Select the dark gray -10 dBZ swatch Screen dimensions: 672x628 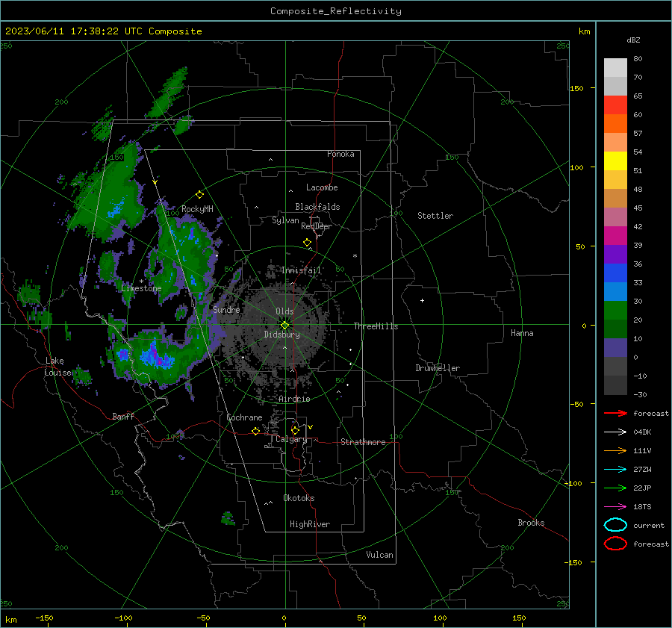coord(615,385)
